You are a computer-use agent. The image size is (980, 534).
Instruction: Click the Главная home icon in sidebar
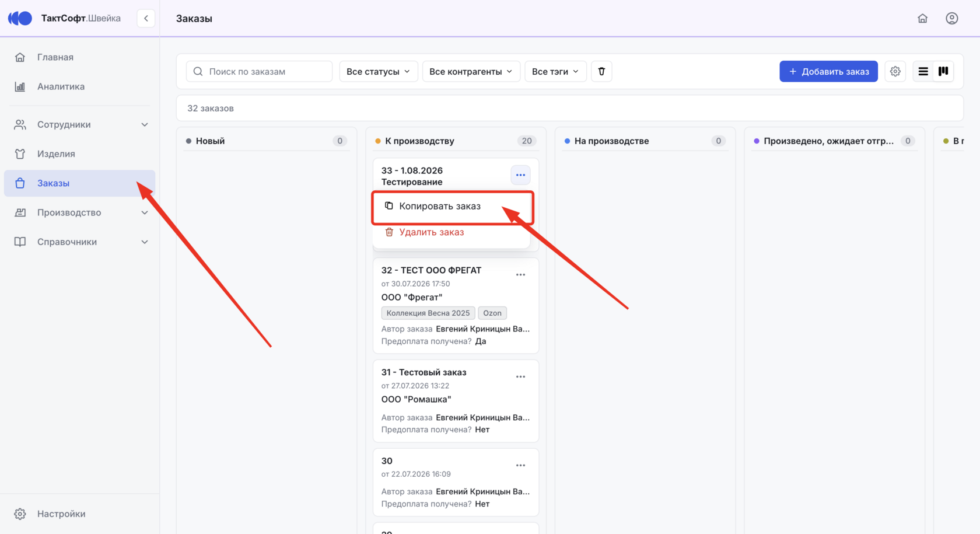tap(20, 57)
